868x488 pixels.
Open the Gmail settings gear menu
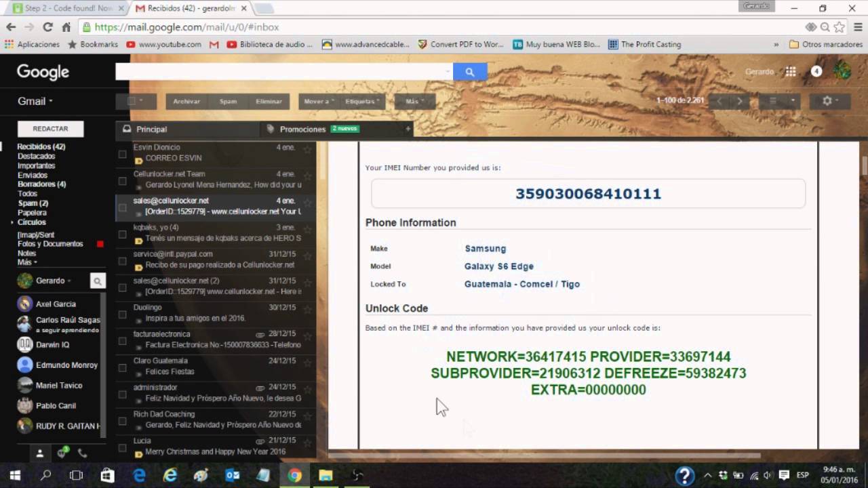point(829,101)
